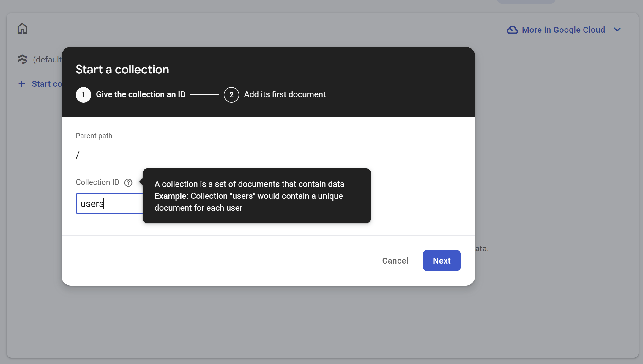Select the Give the collection an ID step label

tap(141, 94)
